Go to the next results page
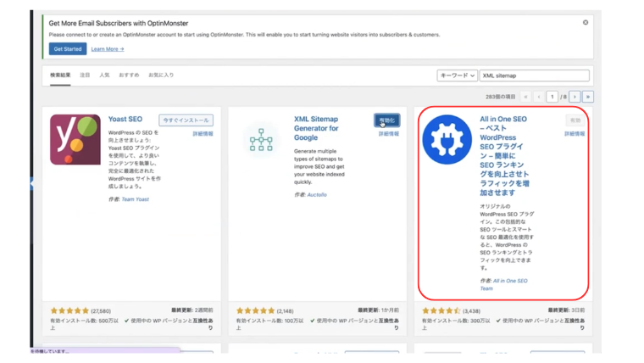The height and width of the screenshot is (363, 644). click(x=575, y=97)
